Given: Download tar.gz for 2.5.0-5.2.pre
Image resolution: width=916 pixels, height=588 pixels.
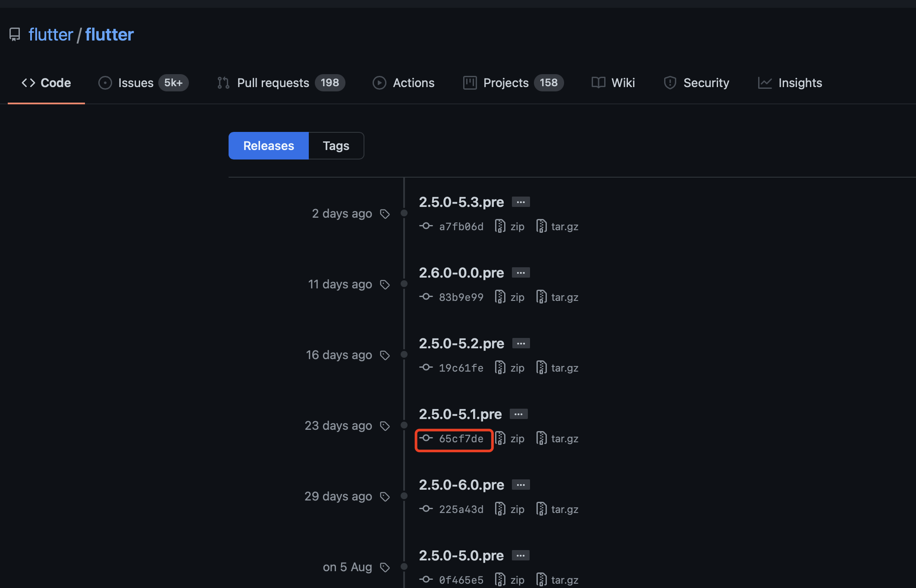Looking at the screenshot, I should [557, 368].
